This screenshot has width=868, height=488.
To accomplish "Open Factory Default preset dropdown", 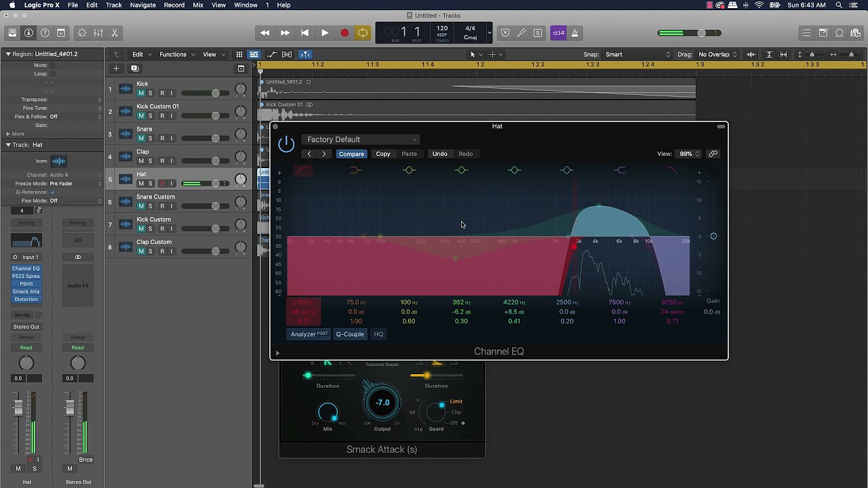I will [361, 140].
